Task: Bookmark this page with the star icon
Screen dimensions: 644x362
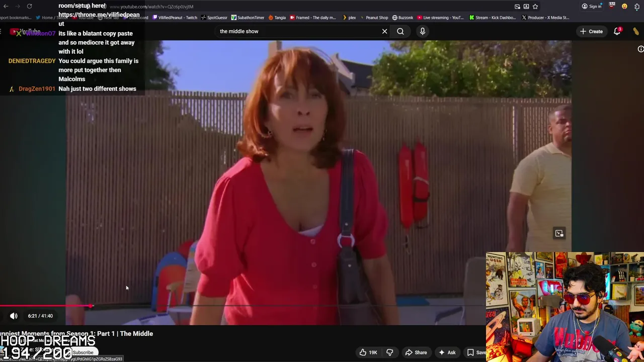Action: [x=535, y=7]
